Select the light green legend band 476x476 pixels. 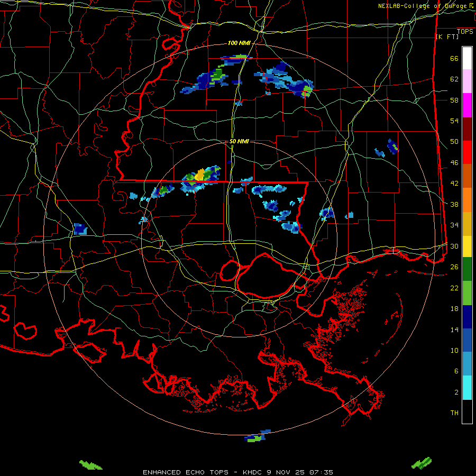tap(467, 293)
